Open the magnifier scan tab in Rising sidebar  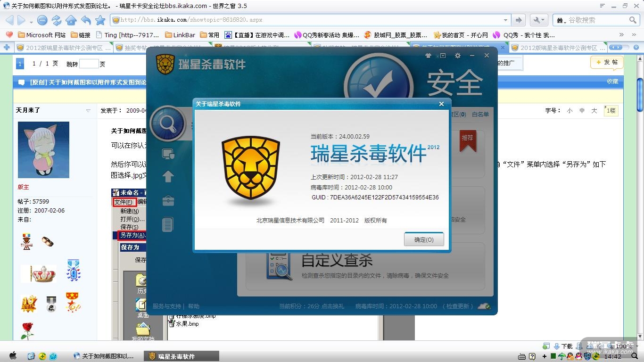coord(167,123)
